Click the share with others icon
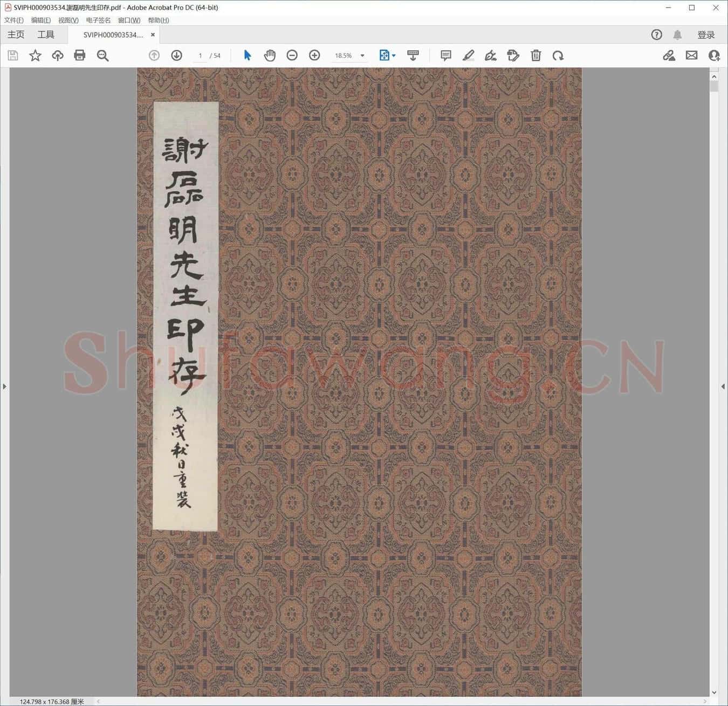728x706 pixels. [714, 56]
